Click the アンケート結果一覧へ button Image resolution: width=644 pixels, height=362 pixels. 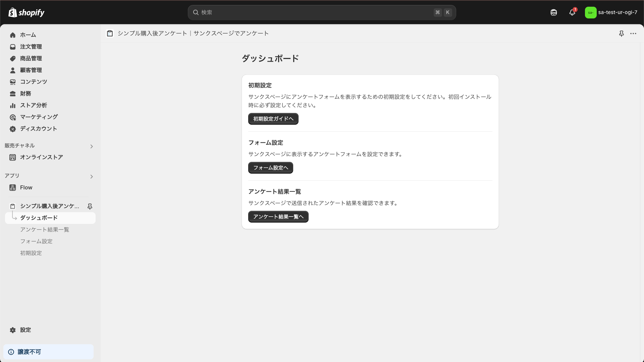278,217
